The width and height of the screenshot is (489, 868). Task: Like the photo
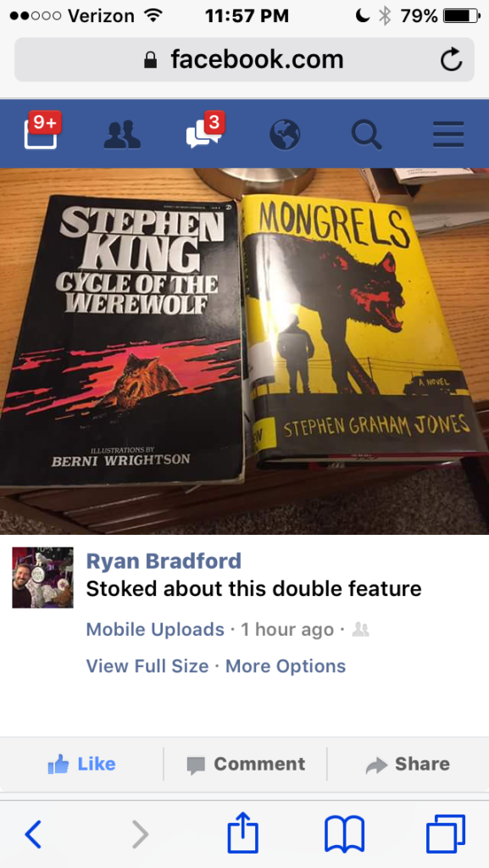(x=82, y=765)
